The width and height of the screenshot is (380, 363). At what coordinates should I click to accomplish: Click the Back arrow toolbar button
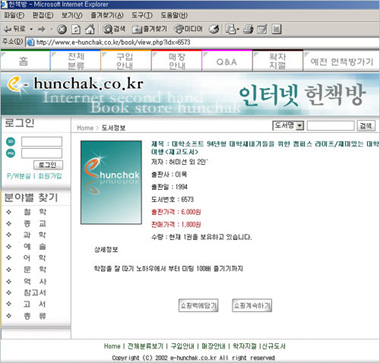pyautogui.click(x=14, y=29)
